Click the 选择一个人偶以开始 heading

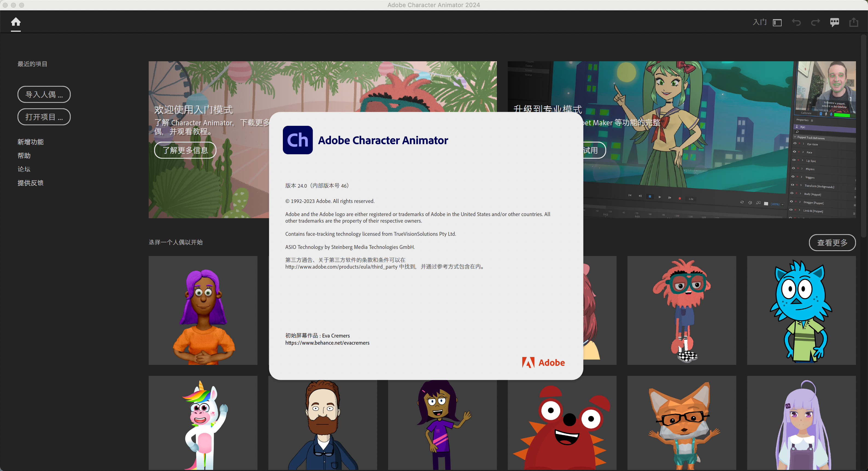175,242
